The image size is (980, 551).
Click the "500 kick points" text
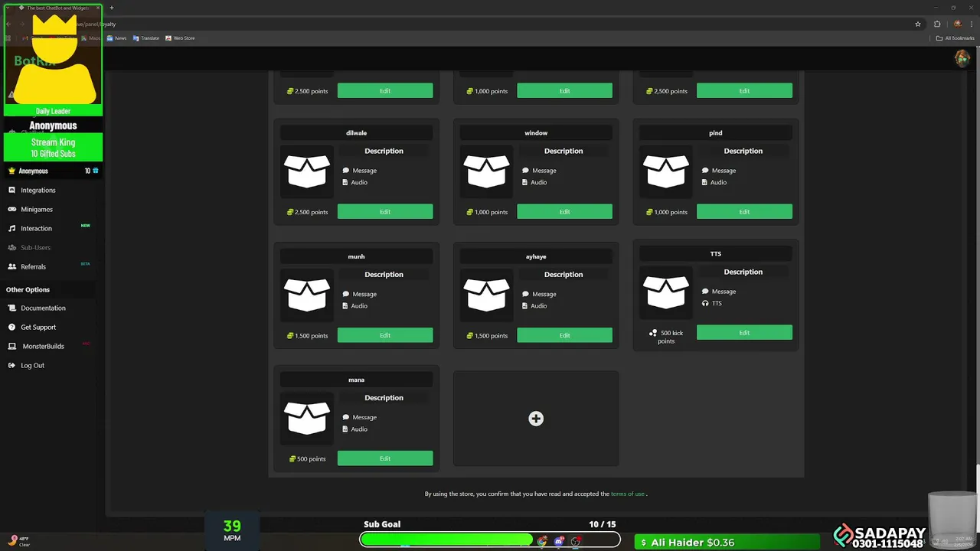coord(666,337)
